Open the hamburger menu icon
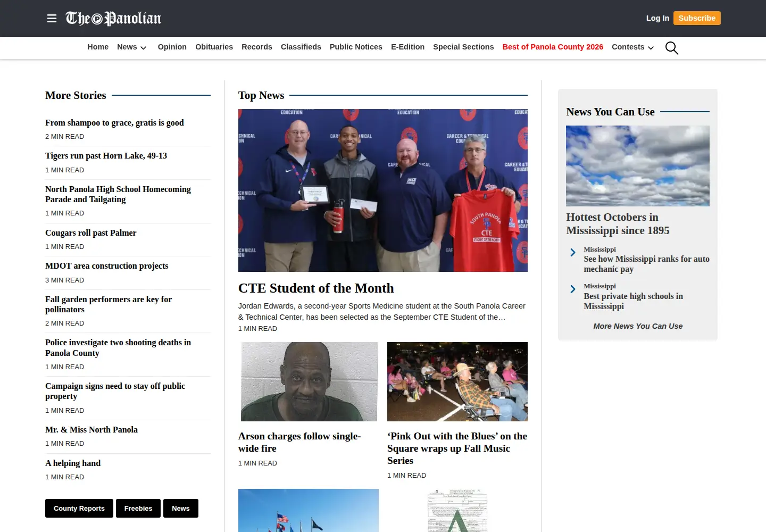Image resolution: width=766 pixels, height=532 pixels. click(x=52, y=19)
